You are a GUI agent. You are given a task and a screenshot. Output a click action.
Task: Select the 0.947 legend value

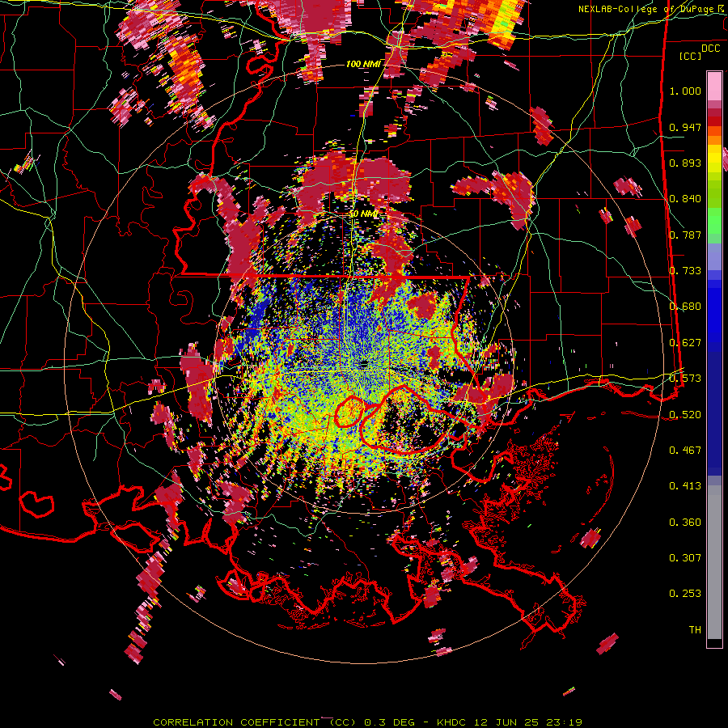(685, 127)
